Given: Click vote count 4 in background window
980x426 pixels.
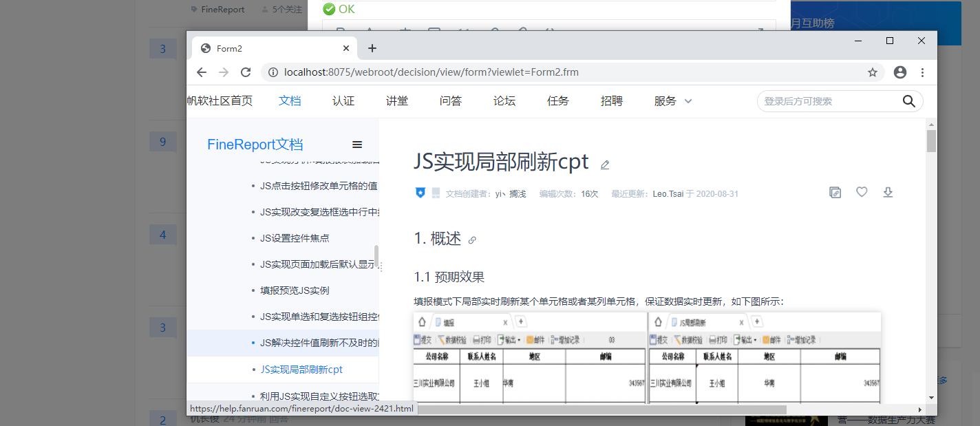Looking at the screenshot, I should pyautogui.click(x=163, y=235).
